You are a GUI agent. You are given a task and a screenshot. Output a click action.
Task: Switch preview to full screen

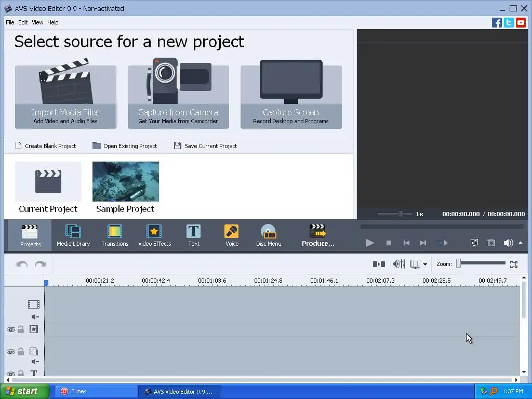[474, 243]
